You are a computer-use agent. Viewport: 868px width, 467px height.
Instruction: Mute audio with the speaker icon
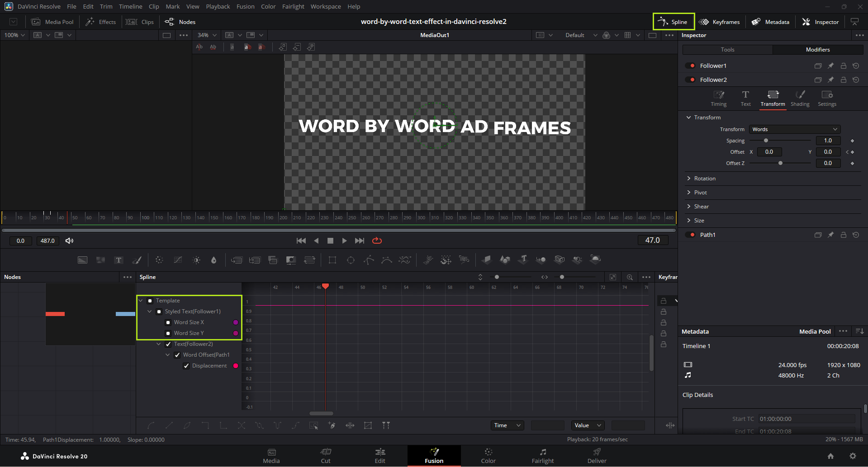(x=69, y=241)
